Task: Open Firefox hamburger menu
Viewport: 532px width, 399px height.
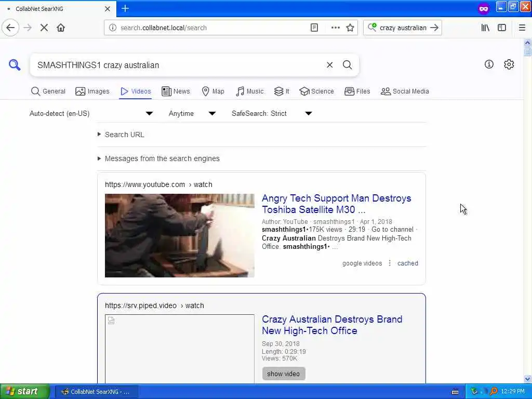Action: (522, 28)
